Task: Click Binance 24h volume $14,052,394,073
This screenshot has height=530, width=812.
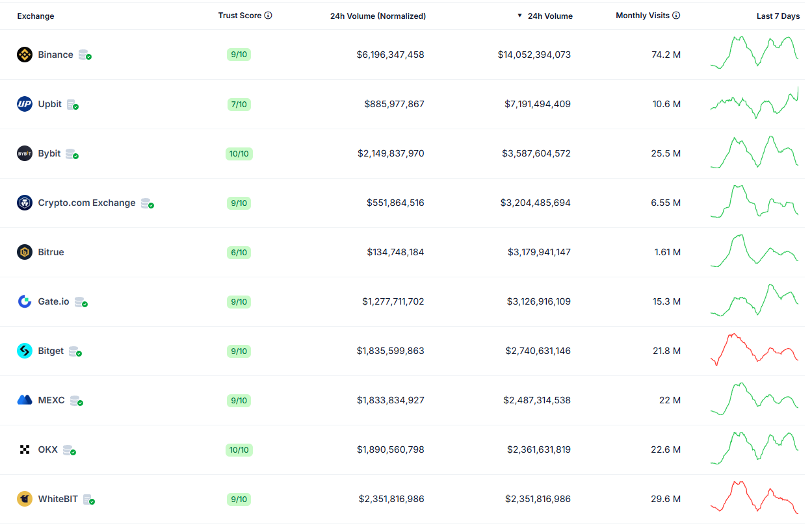Action: 534,55
